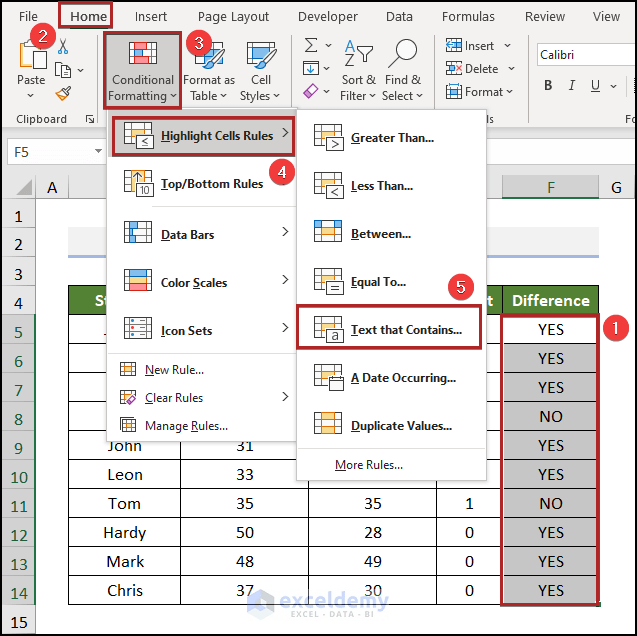This screenshot has width=637, height=636.
Task: Switch to the Developer tab
Action: [x=328, y=16]
